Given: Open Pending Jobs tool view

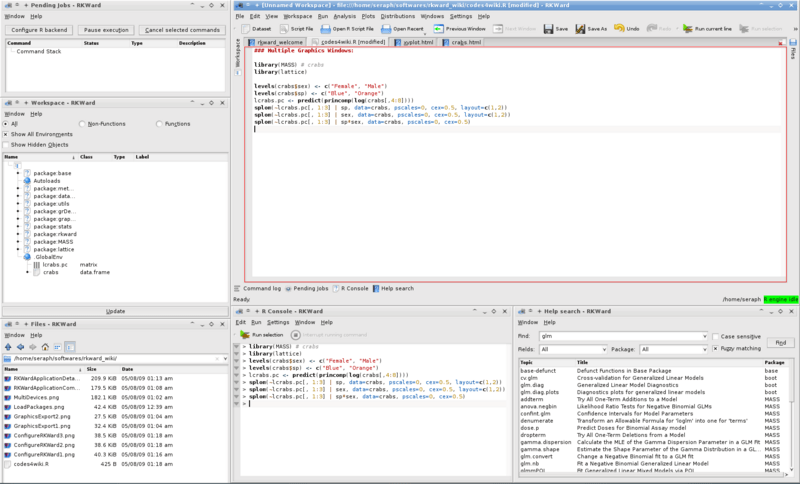Looking at the screenshot, I should click(x=307, y=289).
